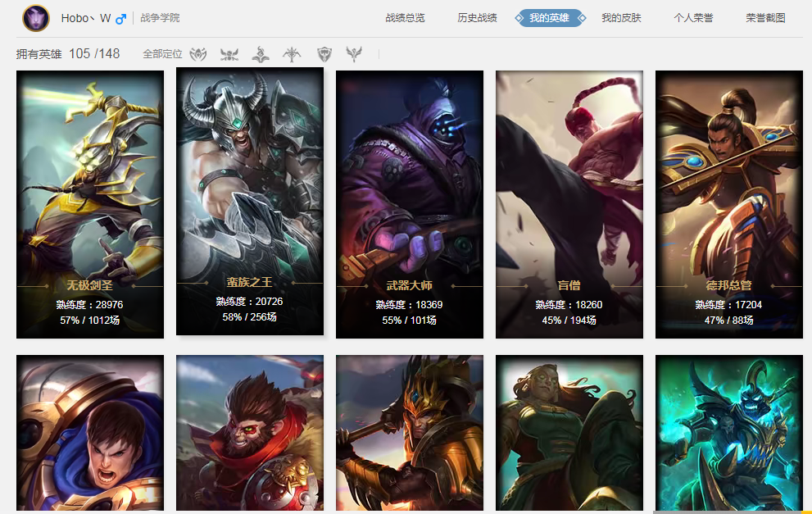This screenshot has width=812, height=514.
Task: Click the 熟练度：18369 text
Action: point(409,305)
